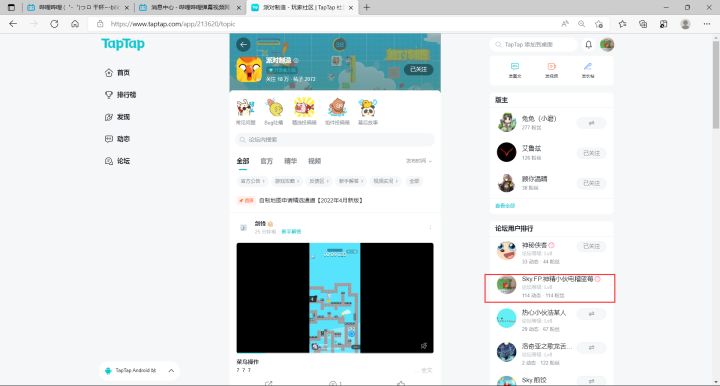Expand the 视频实况 filter chip
The image size is (720, 386).
click(385, 181)
